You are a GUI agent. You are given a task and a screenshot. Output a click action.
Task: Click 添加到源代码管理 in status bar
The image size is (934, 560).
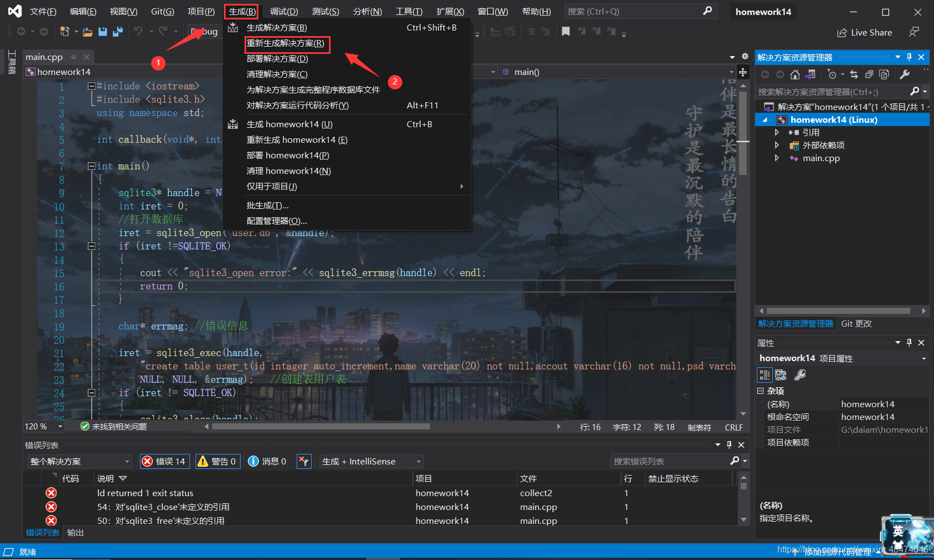point(837,552)
